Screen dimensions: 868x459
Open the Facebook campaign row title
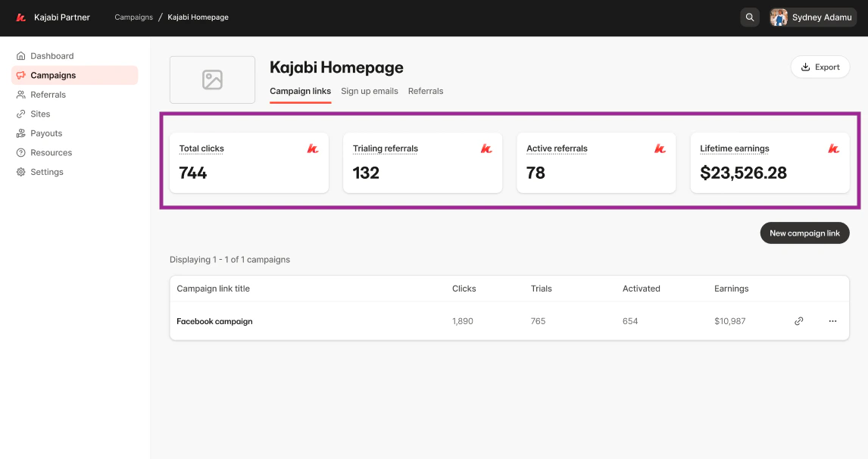coord(214,321)
